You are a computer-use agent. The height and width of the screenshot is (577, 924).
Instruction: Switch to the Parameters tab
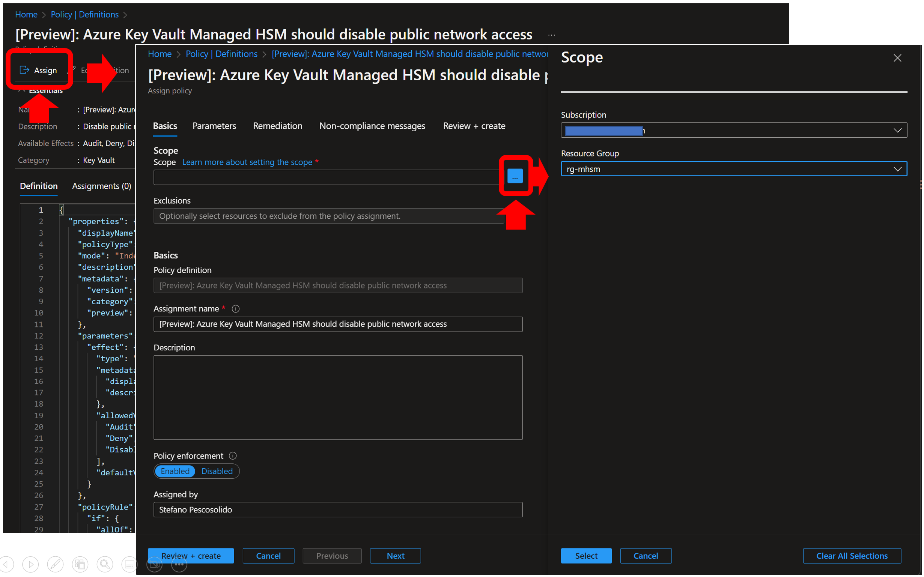click(x=215, y=126)
